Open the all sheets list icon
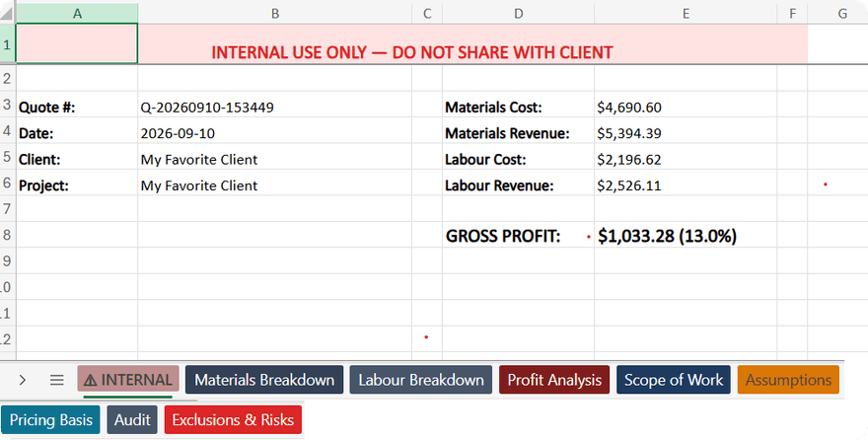Screen dimensions: 868x440 click(x=56, y=380)
